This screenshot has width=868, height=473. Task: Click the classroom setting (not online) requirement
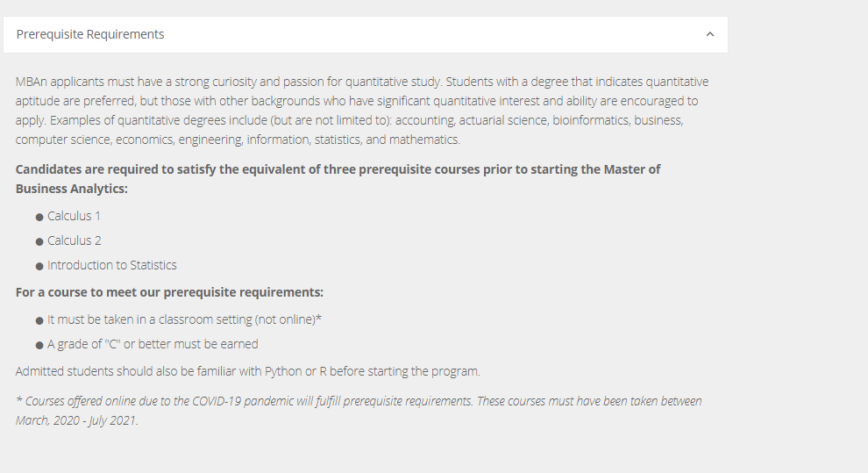point(184,319)
